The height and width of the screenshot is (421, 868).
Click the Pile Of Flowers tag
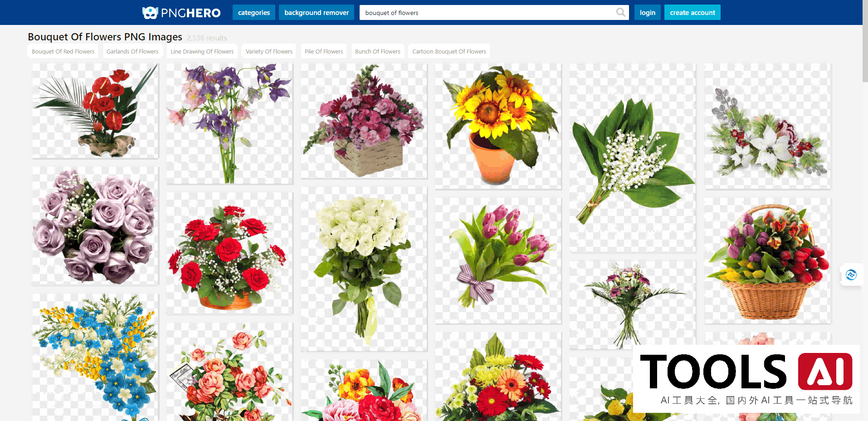(x=324, y=52)
